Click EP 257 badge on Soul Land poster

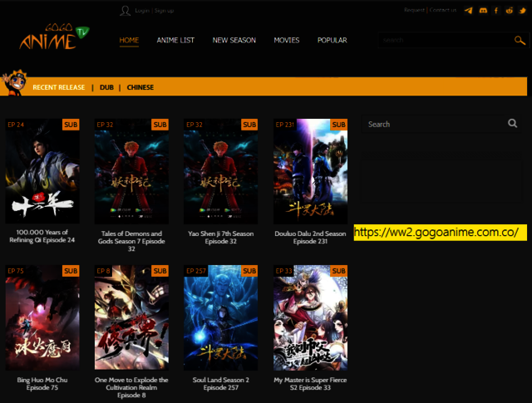(196, 271)
